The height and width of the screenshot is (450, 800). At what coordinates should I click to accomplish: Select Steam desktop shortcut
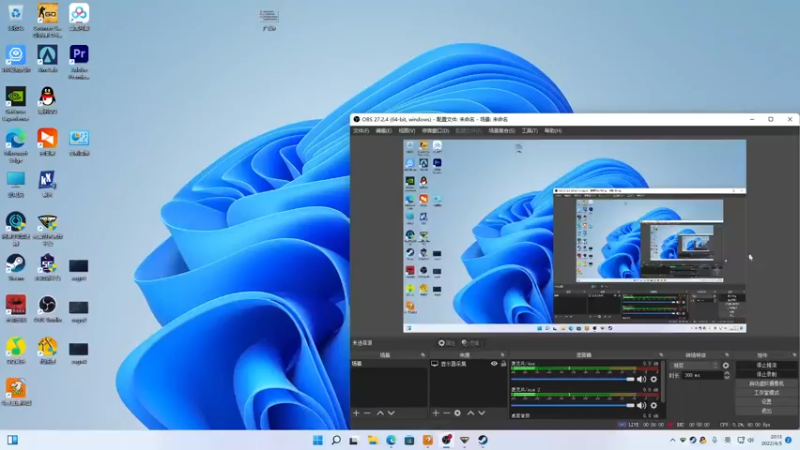click(16, 268)
